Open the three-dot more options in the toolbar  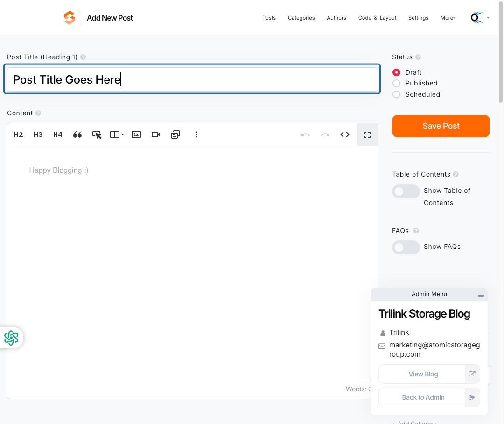(x=196, y=134)
